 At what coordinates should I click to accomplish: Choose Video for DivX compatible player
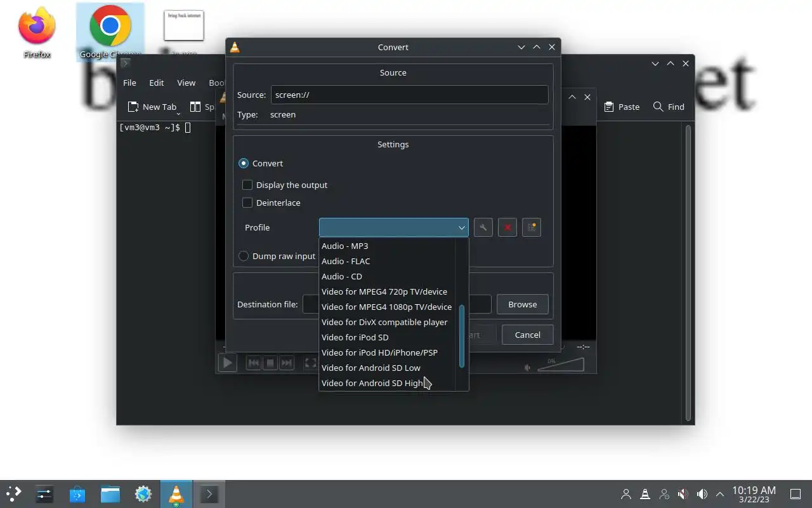[x=388, y=322]
